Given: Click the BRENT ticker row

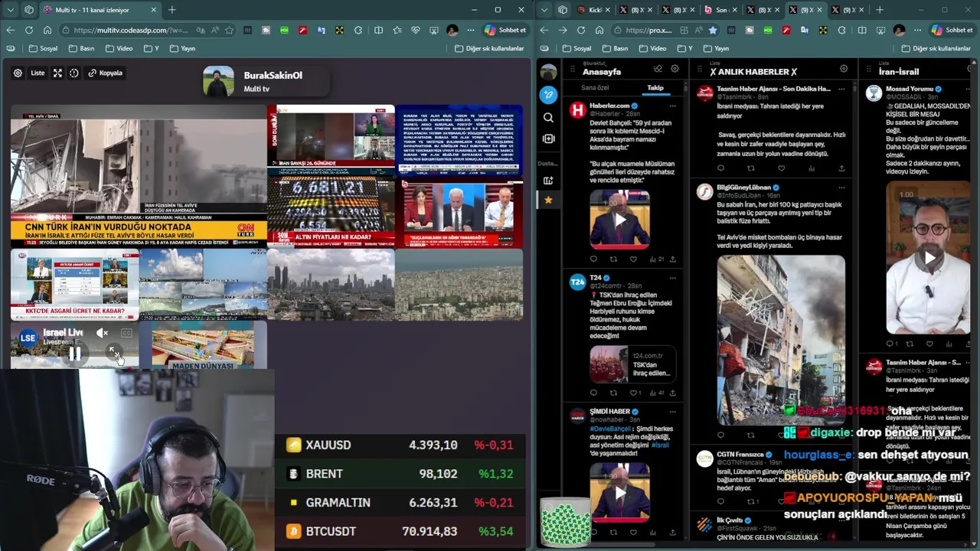Looking at the screenshot, I should (400, 474).
